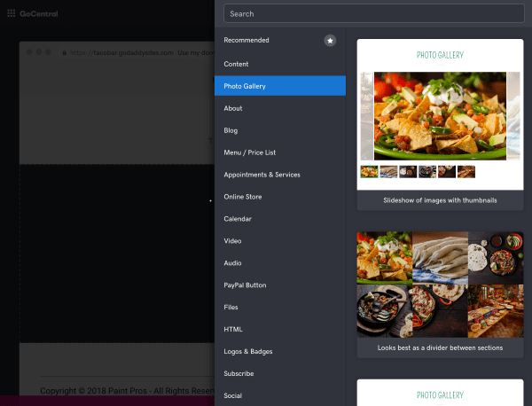The image size is (532, 406).
Task: Click the tacobar.godaddysites.com URL
Action: click(x=121, y=52)
